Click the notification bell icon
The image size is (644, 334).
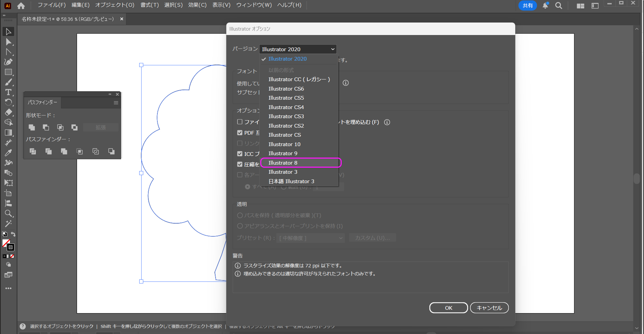pos(545,6)
